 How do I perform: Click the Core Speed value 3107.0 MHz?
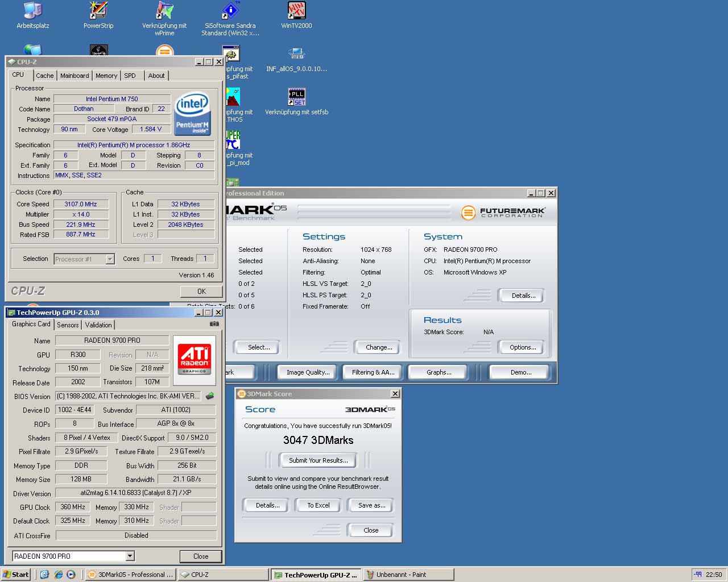coord(81,204)
